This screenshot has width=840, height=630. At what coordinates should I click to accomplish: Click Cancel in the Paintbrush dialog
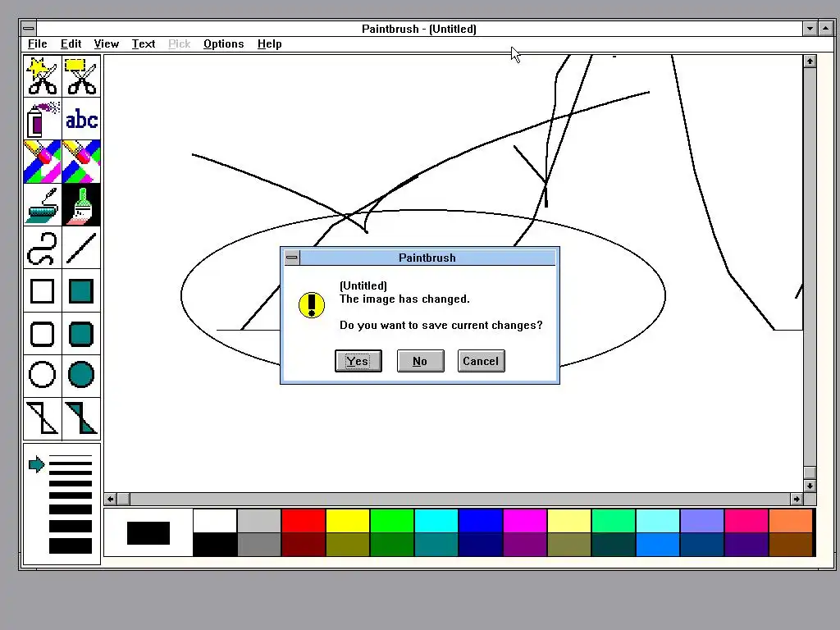(x=481, y=361)
